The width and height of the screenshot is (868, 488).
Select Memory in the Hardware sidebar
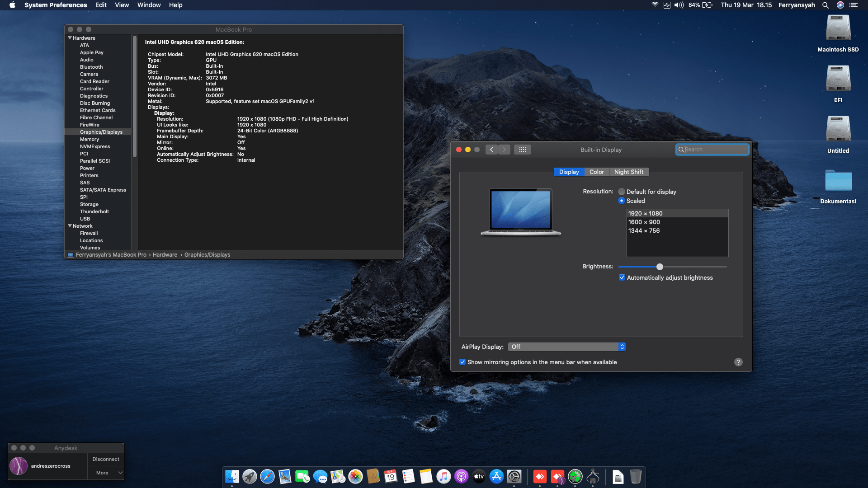click(x=90, y=139)
